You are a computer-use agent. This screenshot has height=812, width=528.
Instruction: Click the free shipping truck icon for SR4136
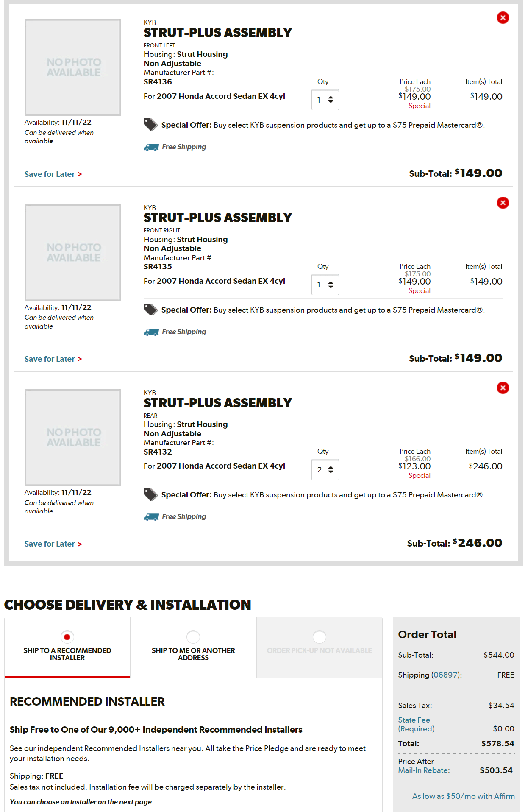151,147
